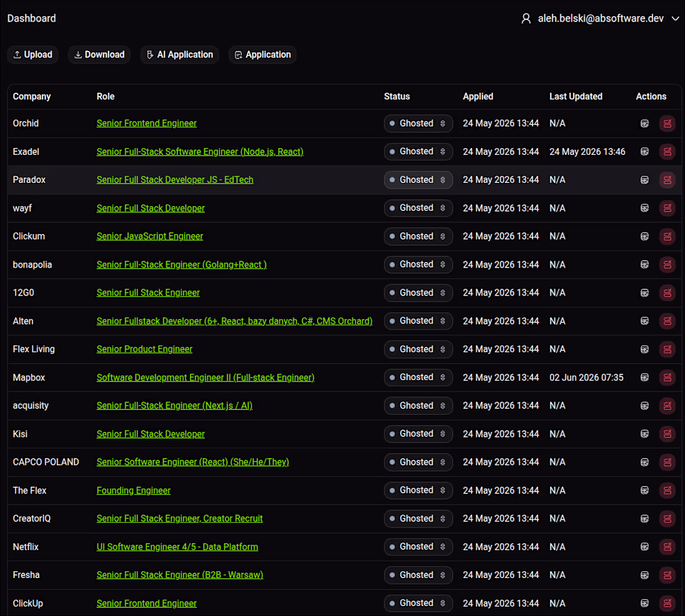Viewport: 685px width, 616px height.
Task: Open Orchid's Senior Frontend Engineer link
Action: 146,124
